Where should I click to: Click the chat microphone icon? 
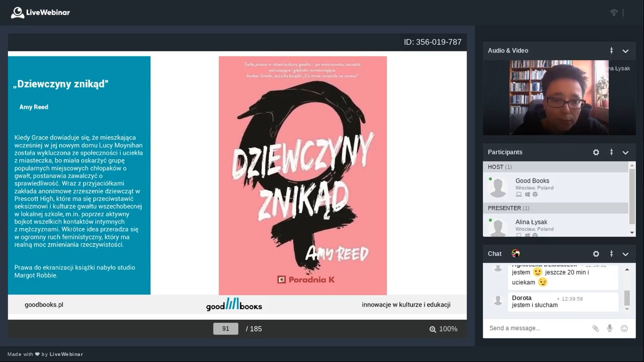610,328
